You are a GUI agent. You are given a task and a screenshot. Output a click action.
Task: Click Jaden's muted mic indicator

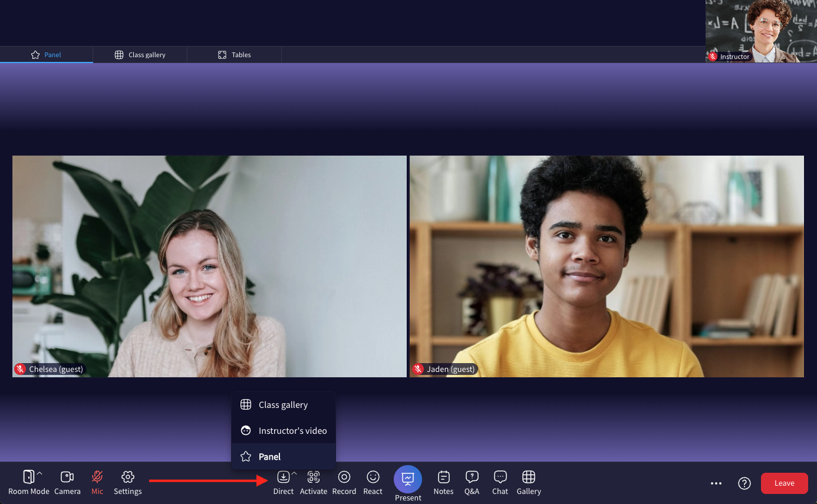pos(419,369)
